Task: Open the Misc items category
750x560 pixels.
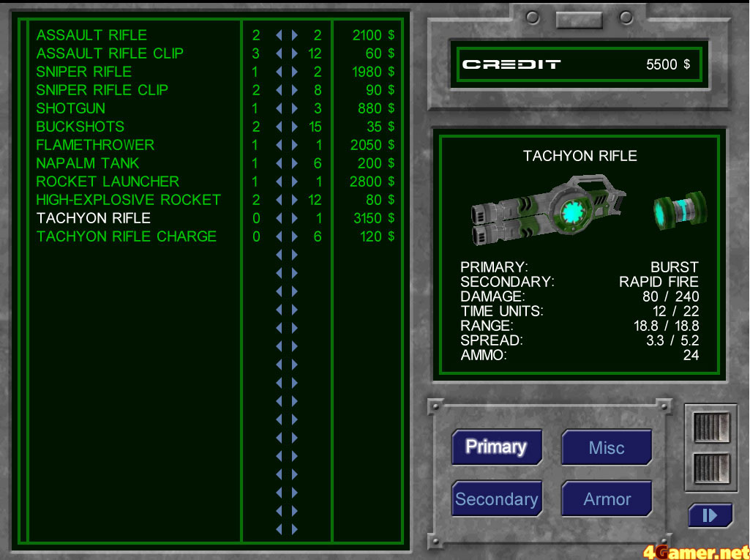Action: (607, 447)
